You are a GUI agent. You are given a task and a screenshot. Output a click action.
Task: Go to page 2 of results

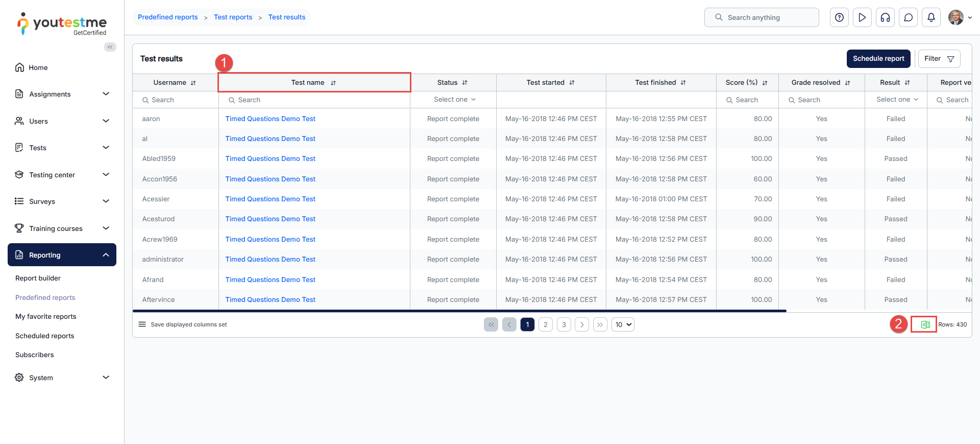pyautogui.click(x=545, y=324)
